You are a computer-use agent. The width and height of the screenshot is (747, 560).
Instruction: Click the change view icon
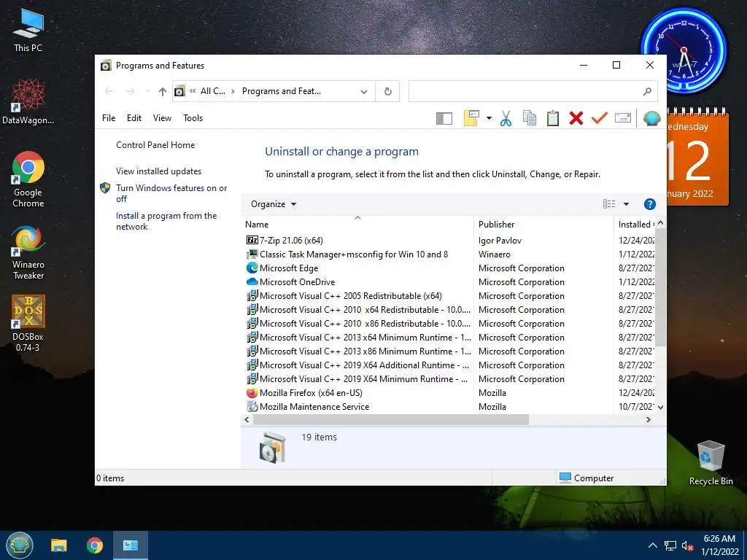[x=609, y=204]
